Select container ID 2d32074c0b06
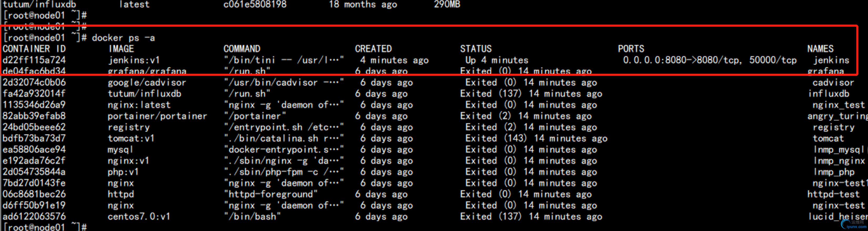868x231 pixels. point(34,83)
